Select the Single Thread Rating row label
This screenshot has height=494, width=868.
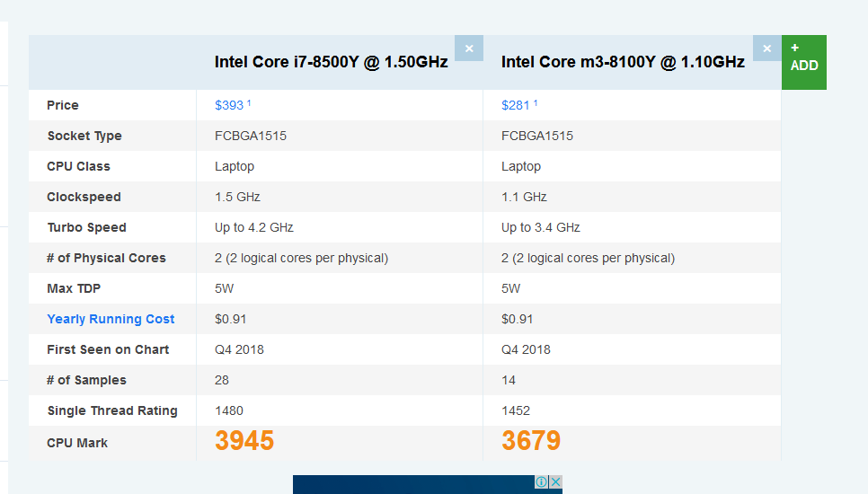tap(112, 410)
